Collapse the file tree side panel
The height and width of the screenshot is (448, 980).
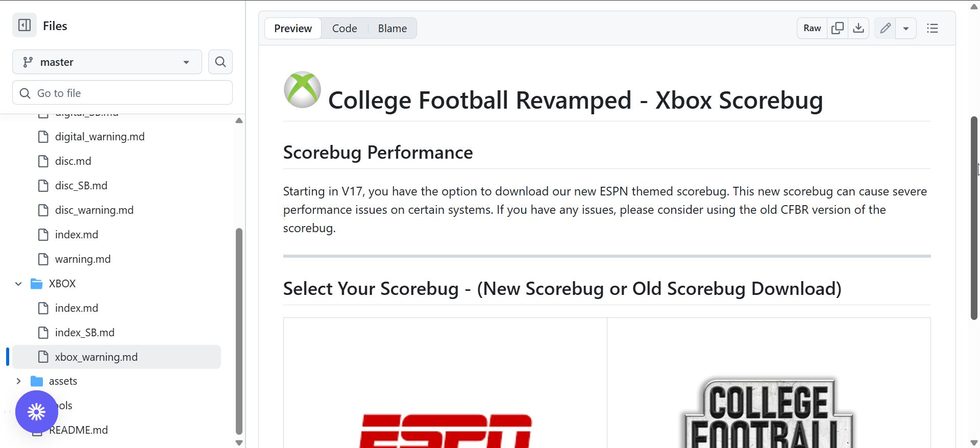tap(24, 26)
